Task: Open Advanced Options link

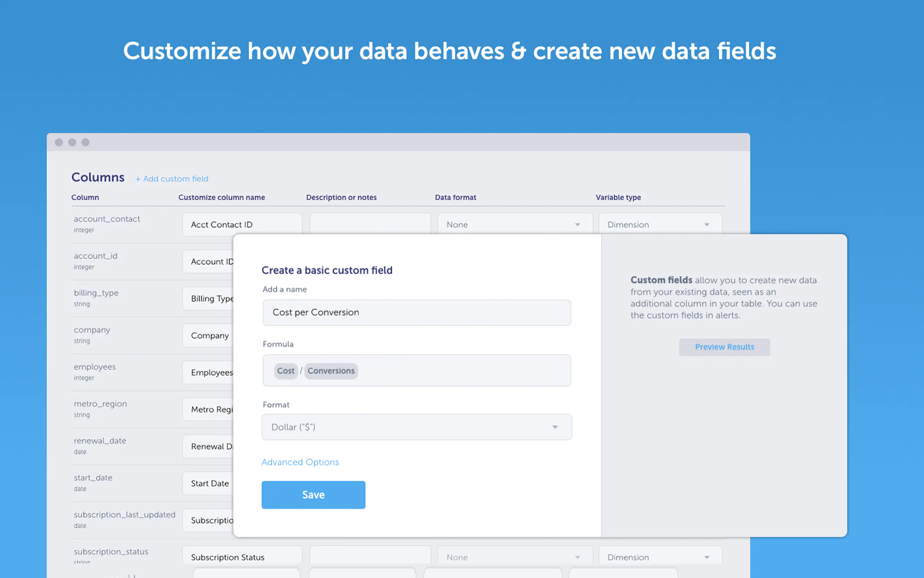Action: (x=300, y=462)
